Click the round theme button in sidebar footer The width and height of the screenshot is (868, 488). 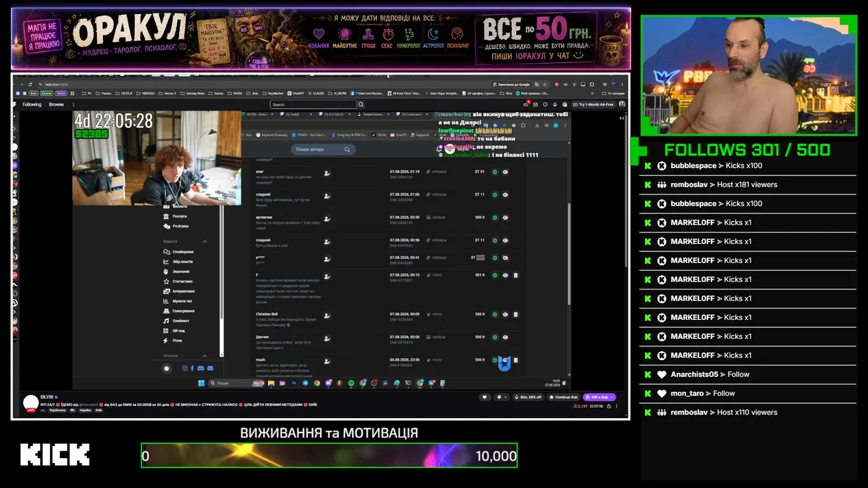tap(167, 368)
